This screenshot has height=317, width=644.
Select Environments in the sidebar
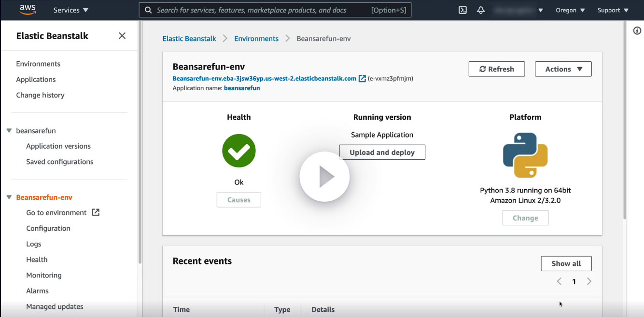coord(38,64)
